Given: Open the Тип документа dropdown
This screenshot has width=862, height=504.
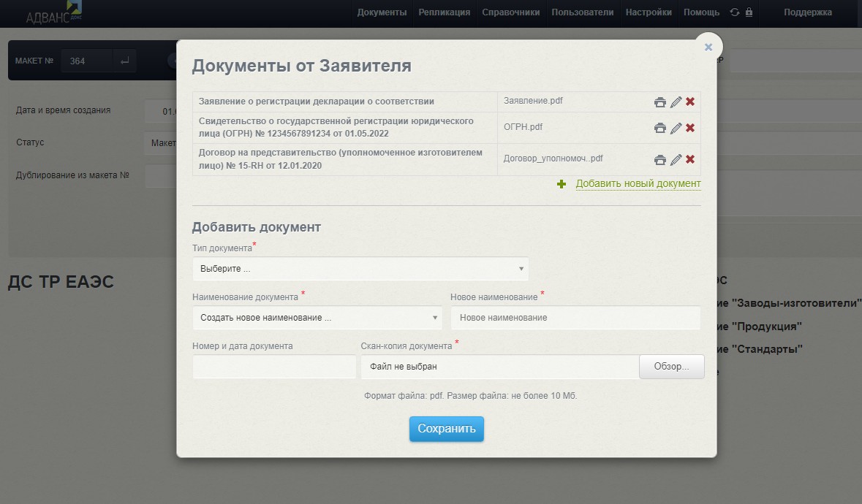Looking at the screenshot, I should coord(360,269).
